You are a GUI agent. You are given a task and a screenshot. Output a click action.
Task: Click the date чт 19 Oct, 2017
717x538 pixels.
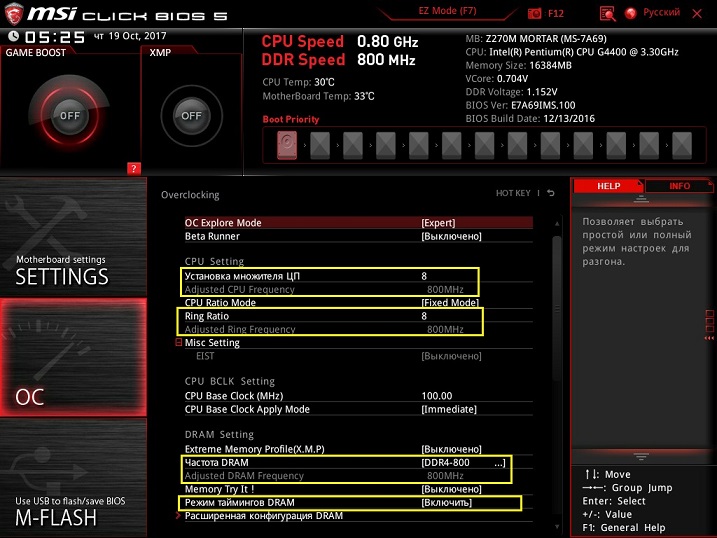(130, 36)
